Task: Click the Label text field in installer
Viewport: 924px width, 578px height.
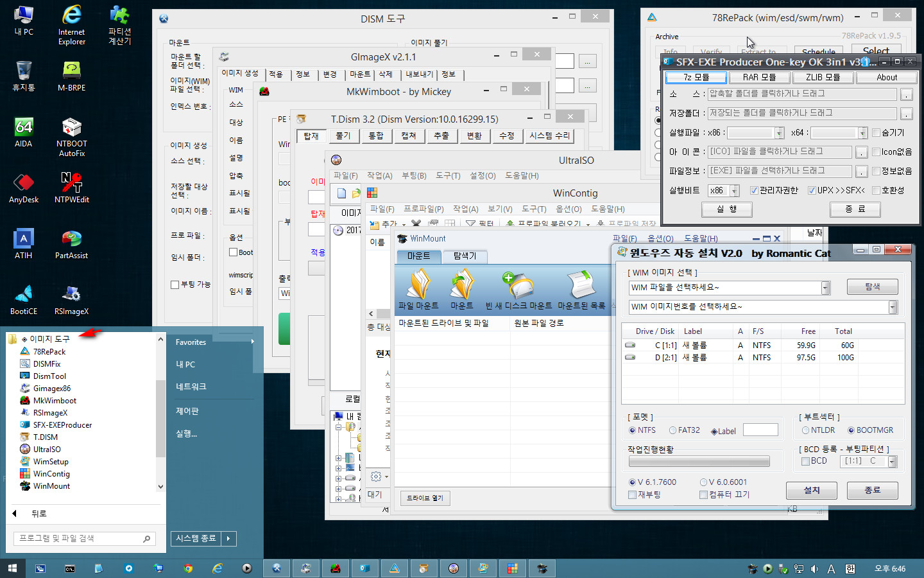Action: pyautogui.click(x=760, y=430)
